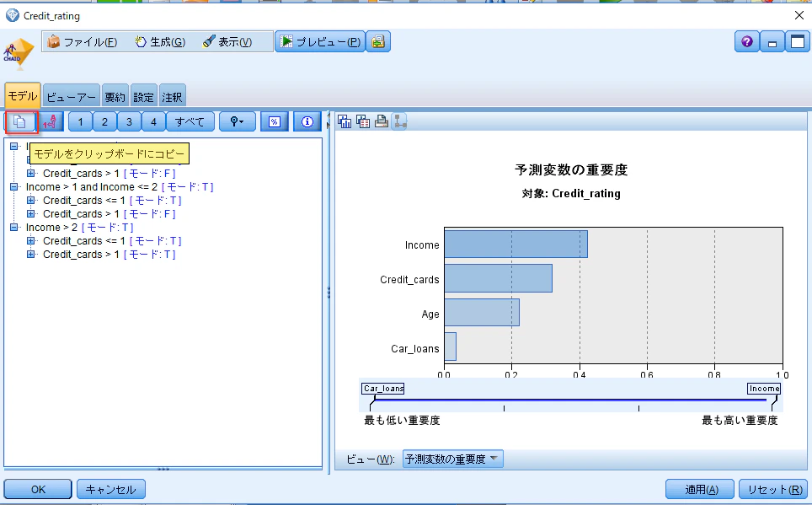Toggle the information panel button

click(307, 122)
